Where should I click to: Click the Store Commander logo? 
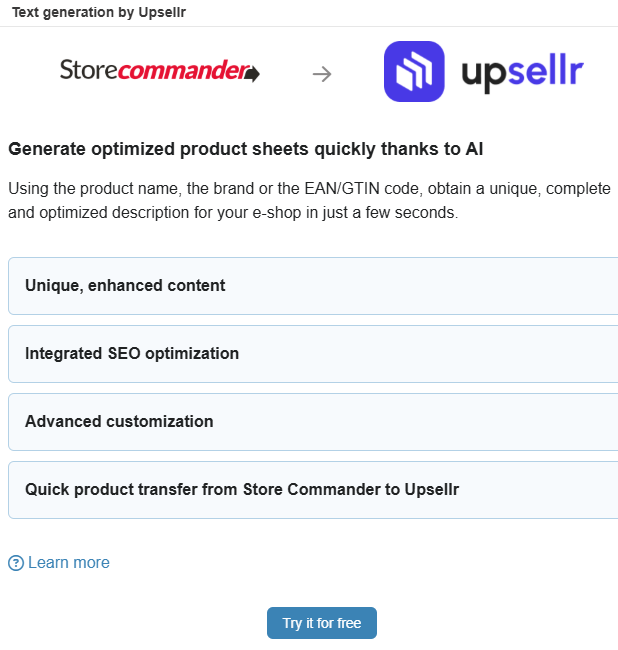(160, 70)
